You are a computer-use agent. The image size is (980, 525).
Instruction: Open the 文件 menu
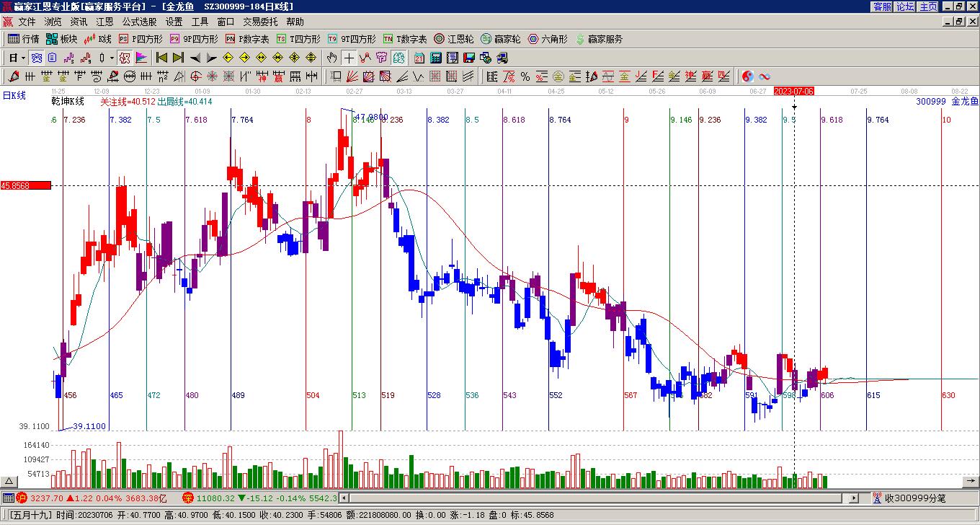point(27,22)
